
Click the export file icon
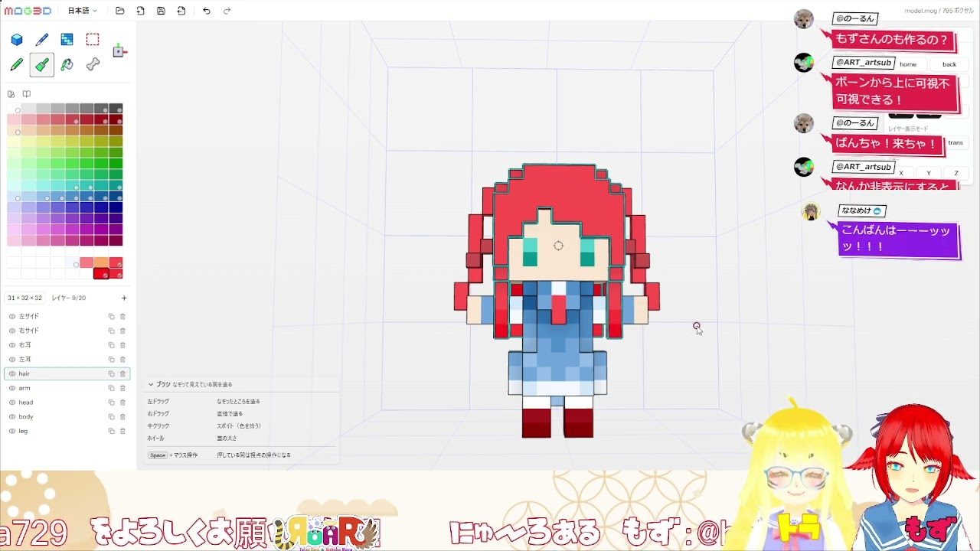(181, 11)
